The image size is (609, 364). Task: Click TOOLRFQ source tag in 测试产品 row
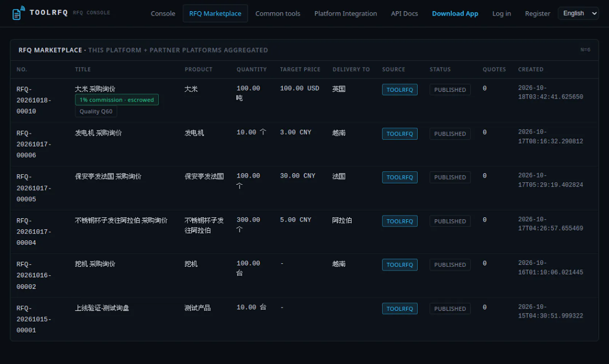click(x=400, y=308)
